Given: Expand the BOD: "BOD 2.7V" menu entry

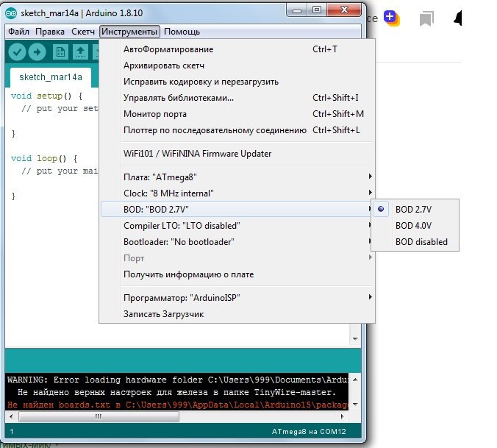Looking at the screenshot, I should click(x=237, y=209).
